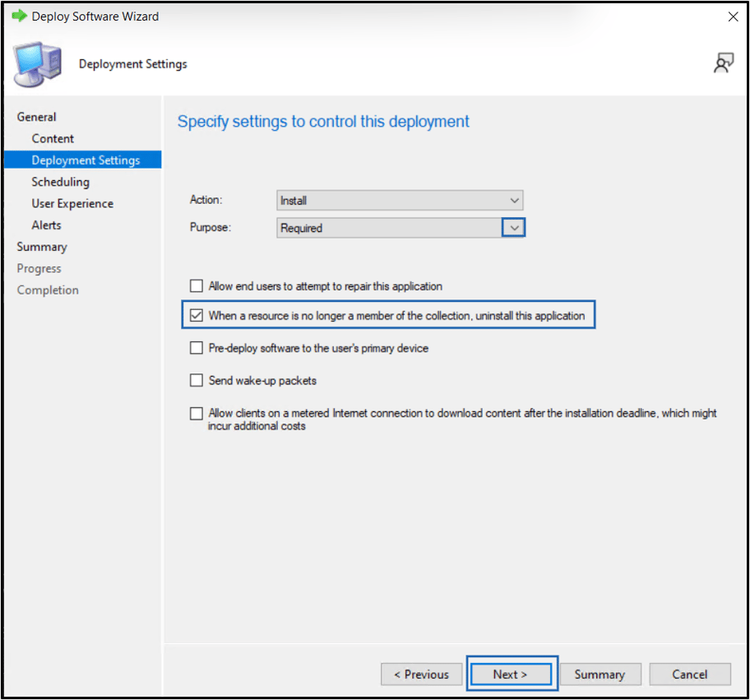The width and height of the screenshot is (750, 700).
Task: Click the 'Purpose:' label
Action: coord(210,227)
